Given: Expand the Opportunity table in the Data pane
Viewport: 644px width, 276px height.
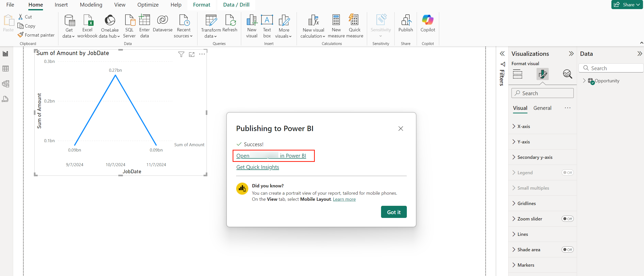Looking at the screenshot, I should pos(584,81).
